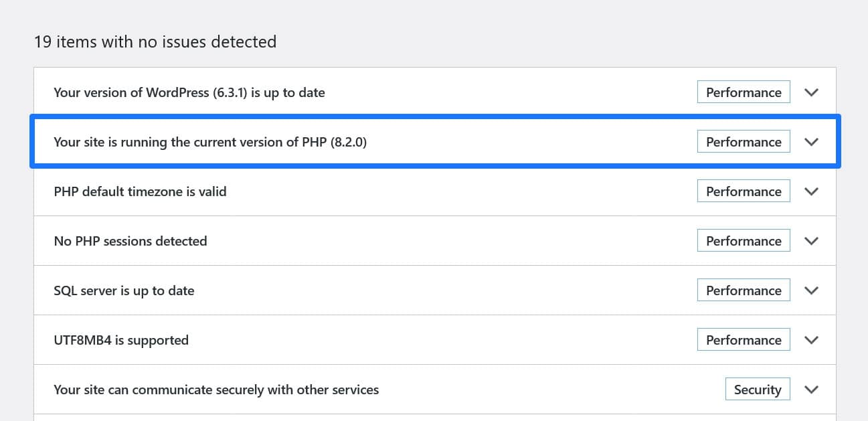868x421 pixels.
Task: Expand the WordPress version up to date item
Action: [811, 92]
